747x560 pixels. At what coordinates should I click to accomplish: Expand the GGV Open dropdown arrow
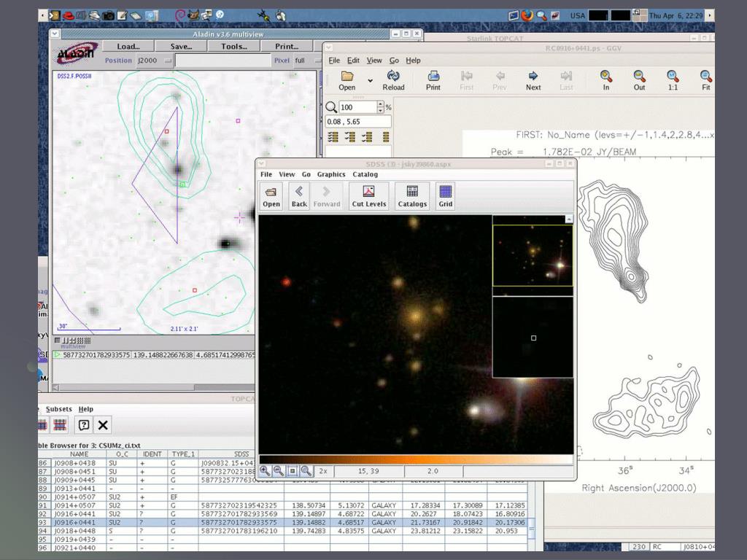click(370, 80)
